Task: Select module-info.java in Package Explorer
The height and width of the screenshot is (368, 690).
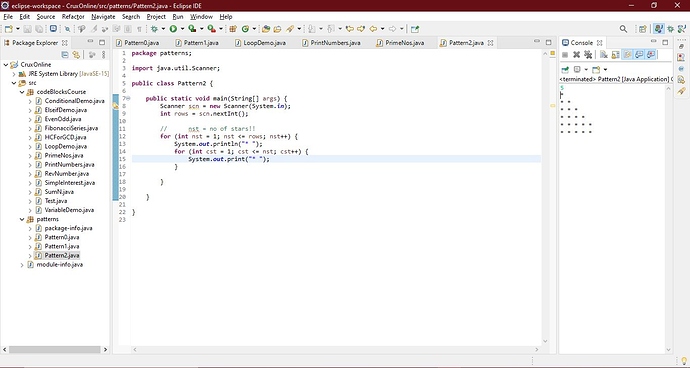Action: coord(59,265)
